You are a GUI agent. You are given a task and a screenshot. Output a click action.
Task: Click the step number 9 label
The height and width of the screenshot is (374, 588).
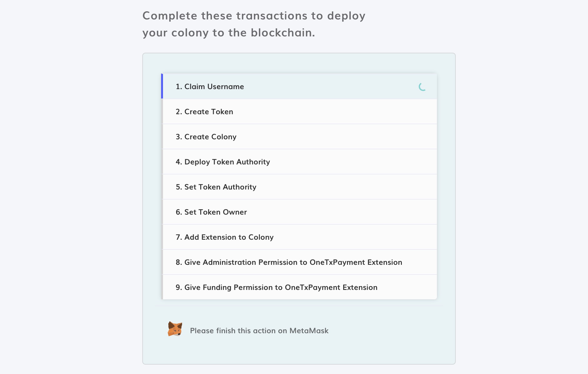click(x=179, y=287)
